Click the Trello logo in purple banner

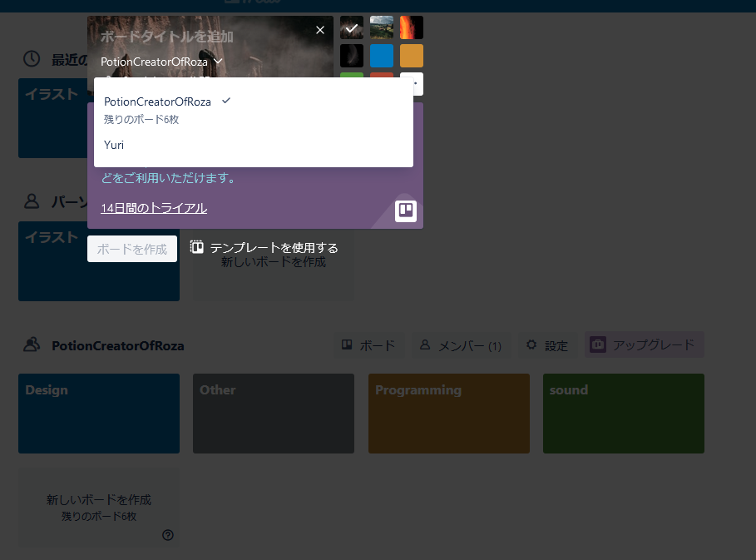[x=406, y=211]
